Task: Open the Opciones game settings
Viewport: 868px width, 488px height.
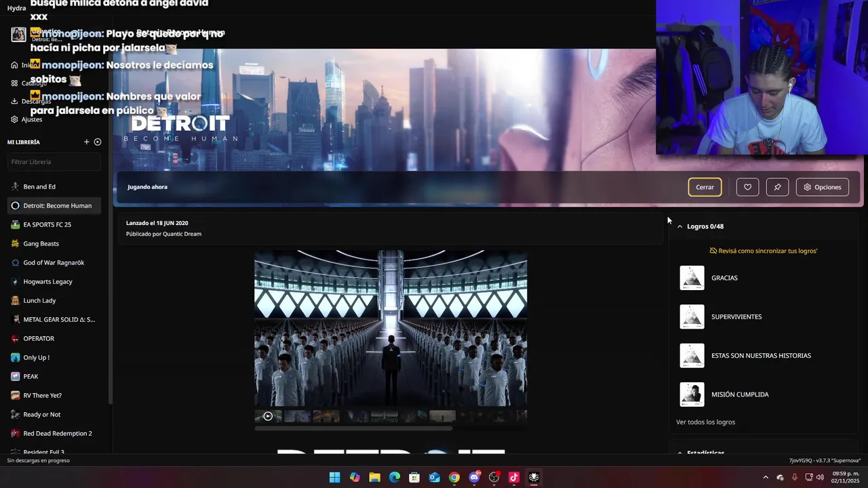Action: pos(822,187)
